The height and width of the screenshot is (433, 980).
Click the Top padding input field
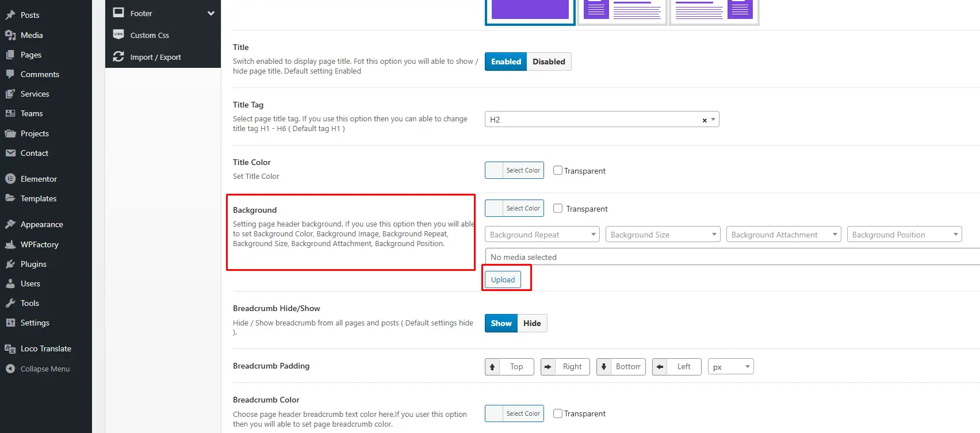(x=516, y=366)
